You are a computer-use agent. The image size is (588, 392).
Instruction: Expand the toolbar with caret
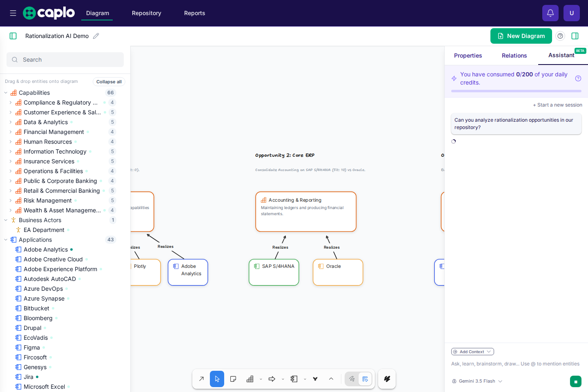point(331,379)
